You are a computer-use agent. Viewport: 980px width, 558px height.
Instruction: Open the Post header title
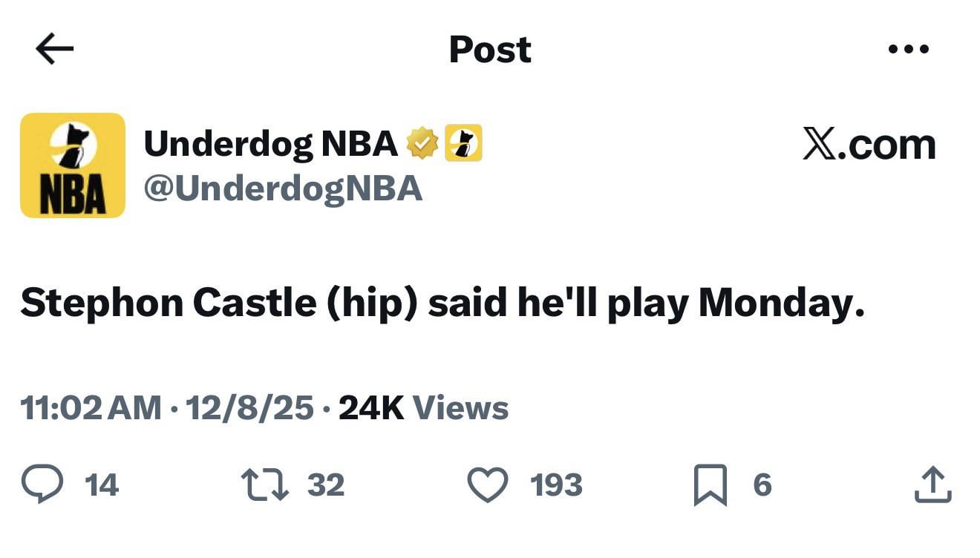489,48
